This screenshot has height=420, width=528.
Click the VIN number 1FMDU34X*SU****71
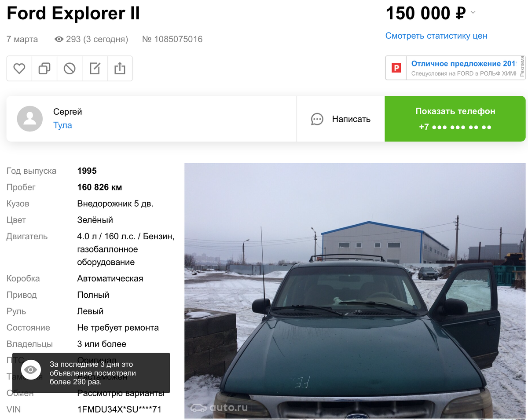(x=119, y=409)
